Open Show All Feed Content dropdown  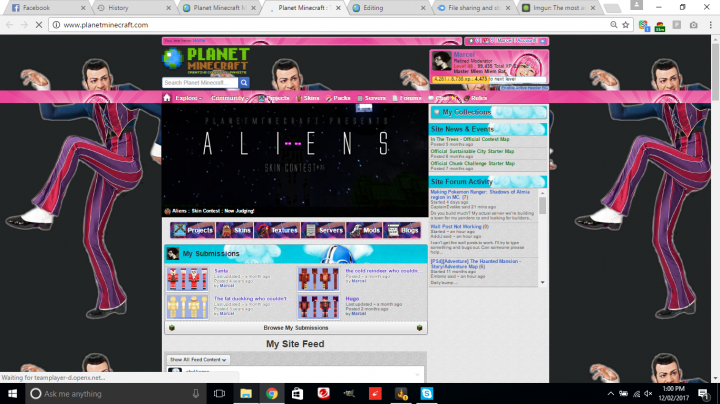point(198,359)
